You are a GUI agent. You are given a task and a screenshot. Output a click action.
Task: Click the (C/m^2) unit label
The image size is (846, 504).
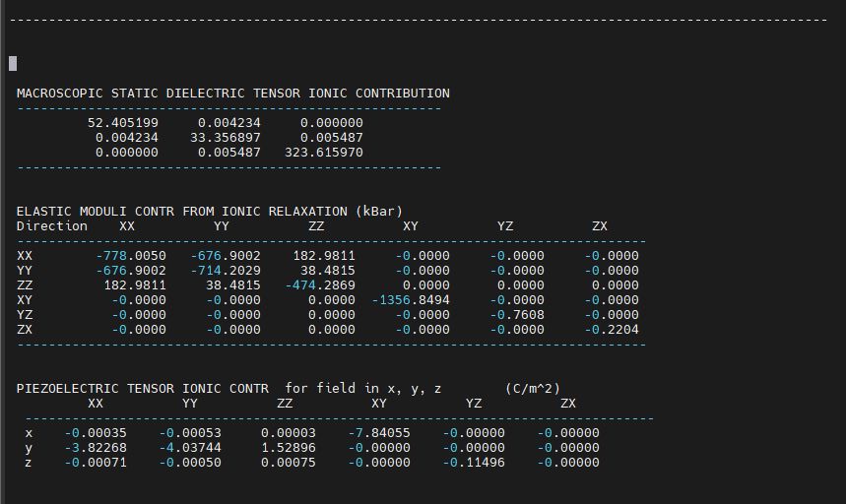[x=533, y=389]
